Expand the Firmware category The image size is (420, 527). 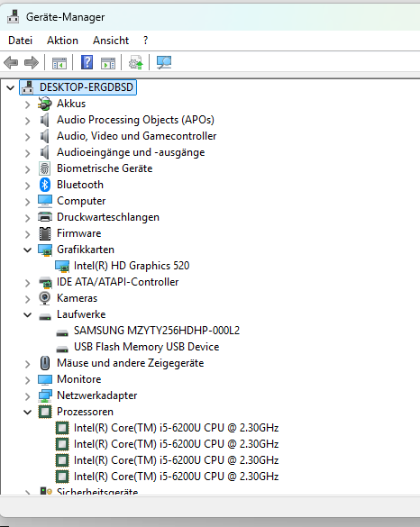[x=28, y=234]
